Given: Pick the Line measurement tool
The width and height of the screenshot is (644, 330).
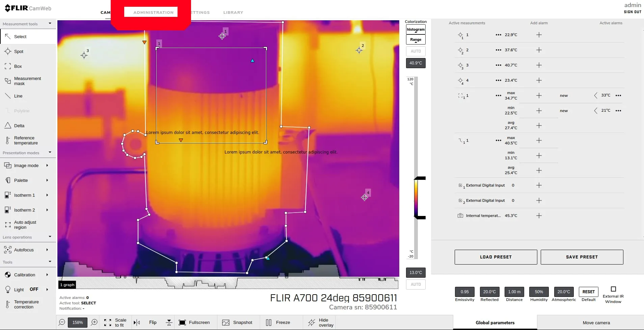Looking at the screenshot, I should coord(18,96).
